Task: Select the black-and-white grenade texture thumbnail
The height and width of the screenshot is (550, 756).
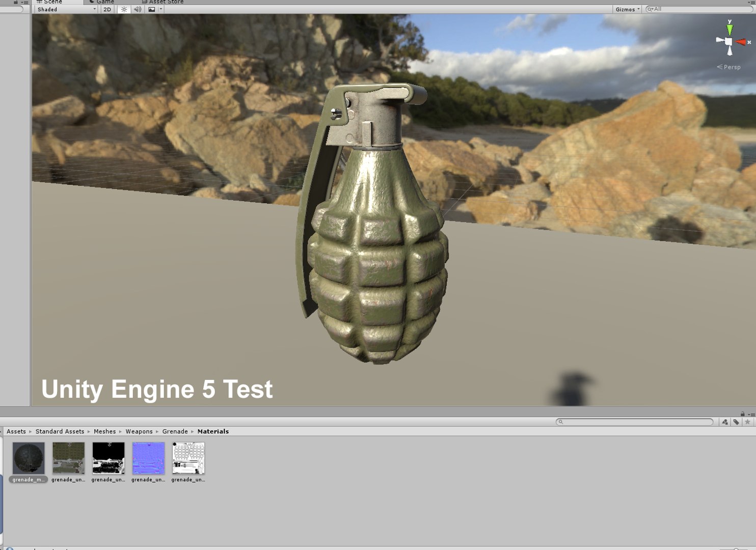Action: tap(109, 458)
